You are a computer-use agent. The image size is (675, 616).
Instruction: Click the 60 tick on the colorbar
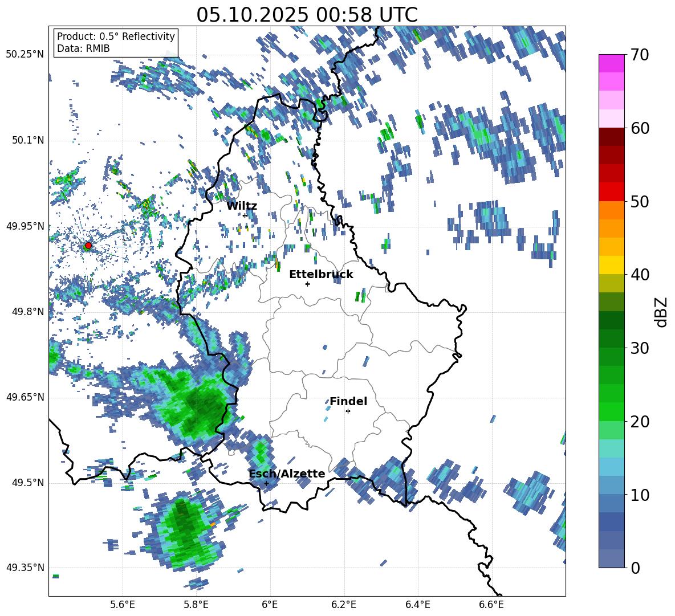pyautogui.click(x=640, y=128)
